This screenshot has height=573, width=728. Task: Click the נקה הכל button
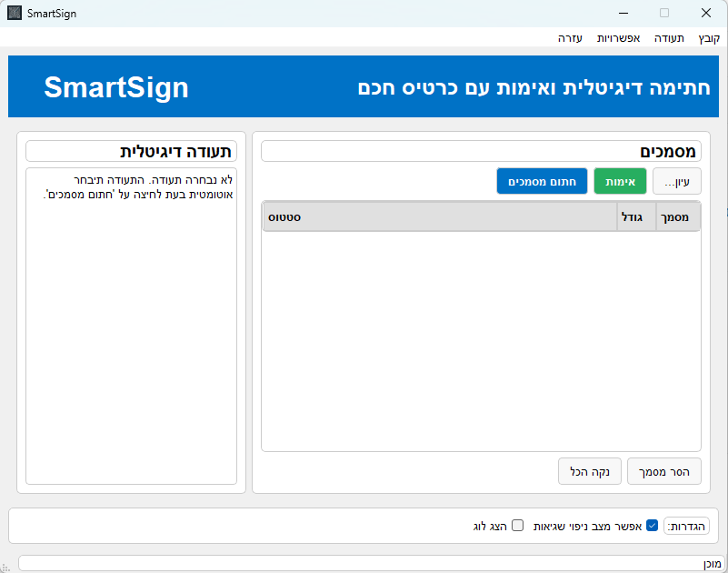590,471
